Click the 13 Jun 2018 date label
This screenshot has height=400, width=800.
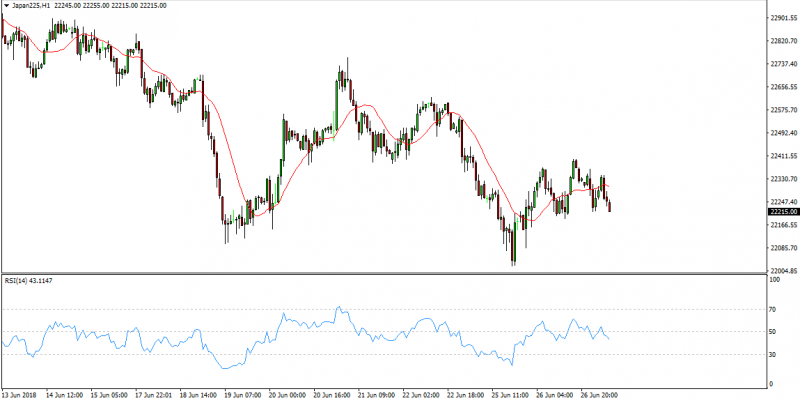coord(22,394)
